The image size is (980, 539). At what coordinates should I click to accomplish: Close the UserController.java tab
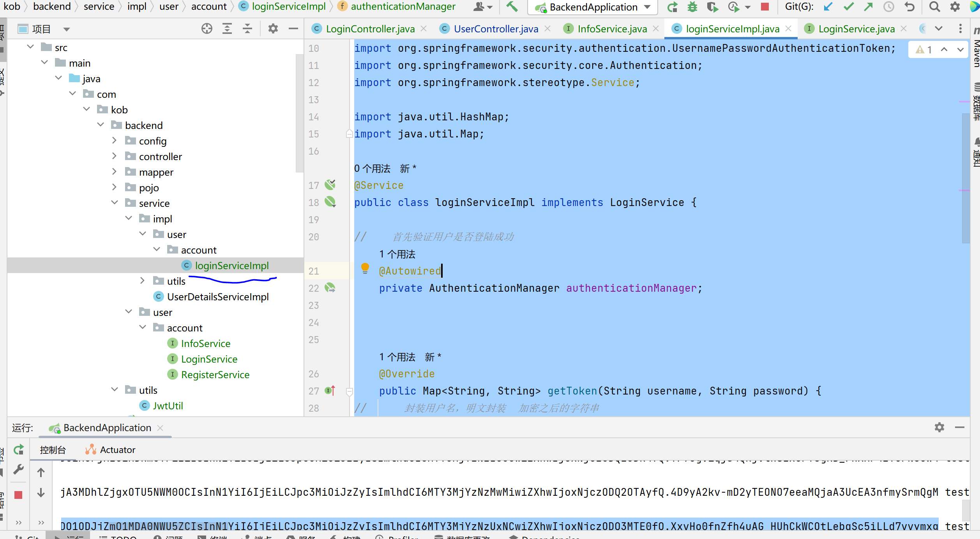547,28
